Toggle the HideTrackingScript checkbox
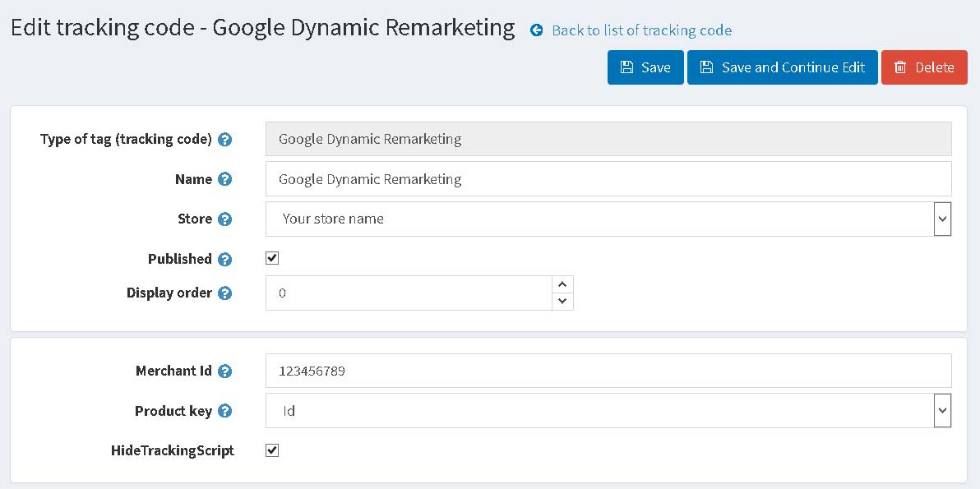This screenshot has height=489, width=980. (272, 450)
